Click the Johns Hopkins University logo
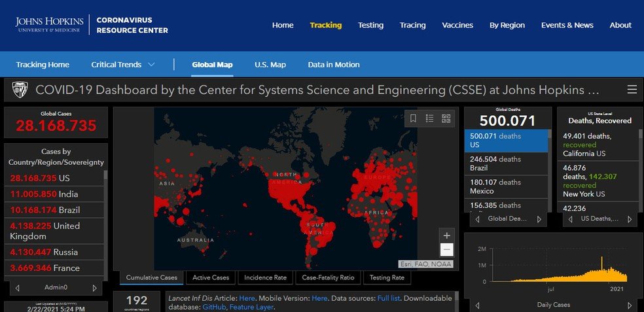644x312 pixels. pos(49,25)
